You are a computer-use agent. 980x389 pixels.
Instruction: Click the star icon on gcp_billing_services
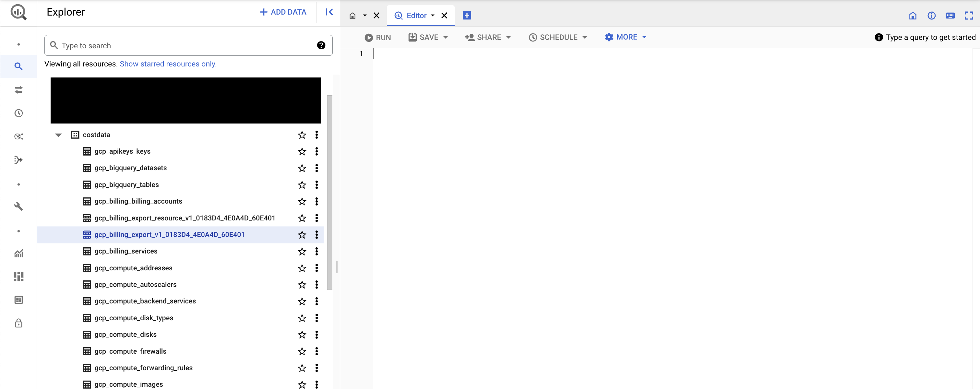click(302, 251)
